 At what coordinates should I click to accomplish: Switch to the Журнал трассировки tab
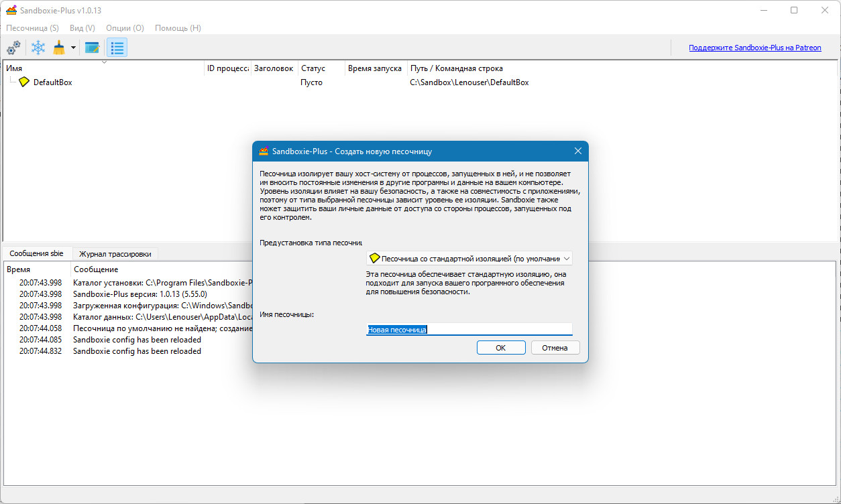tap(115, 253)
